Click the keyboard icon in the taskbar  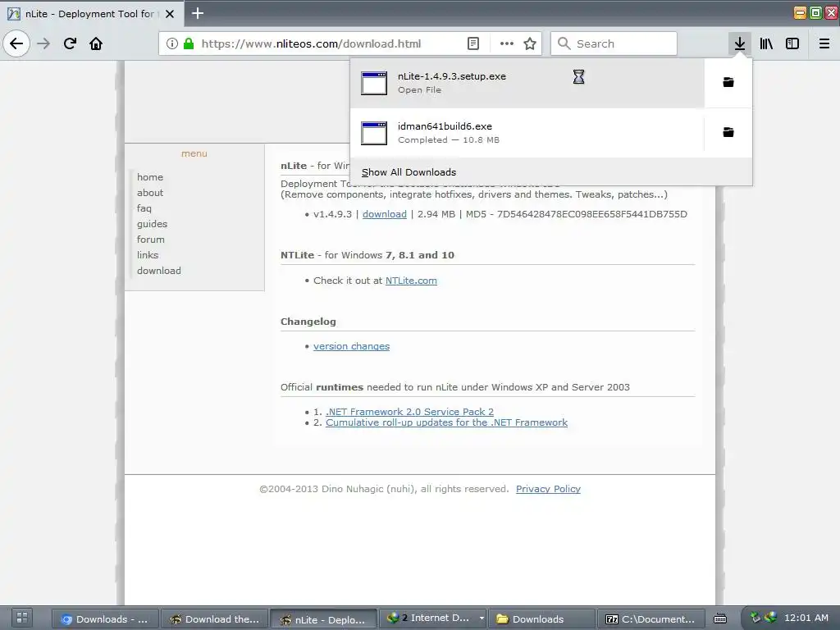[x=720, y=619]
